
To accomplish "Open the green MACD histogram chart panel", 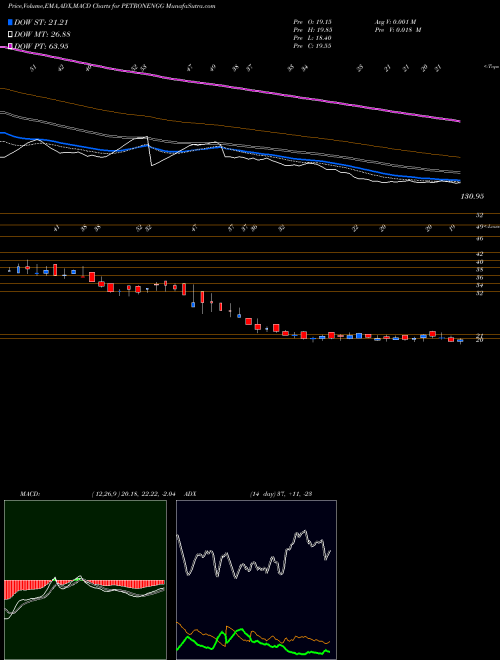I will (x=85, y=580).
